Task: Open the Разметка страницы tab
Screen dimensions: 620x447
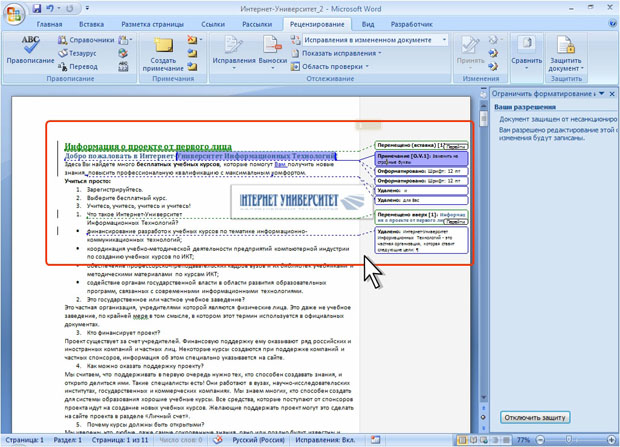Action: pyautogui.click(x=152, y=24)
